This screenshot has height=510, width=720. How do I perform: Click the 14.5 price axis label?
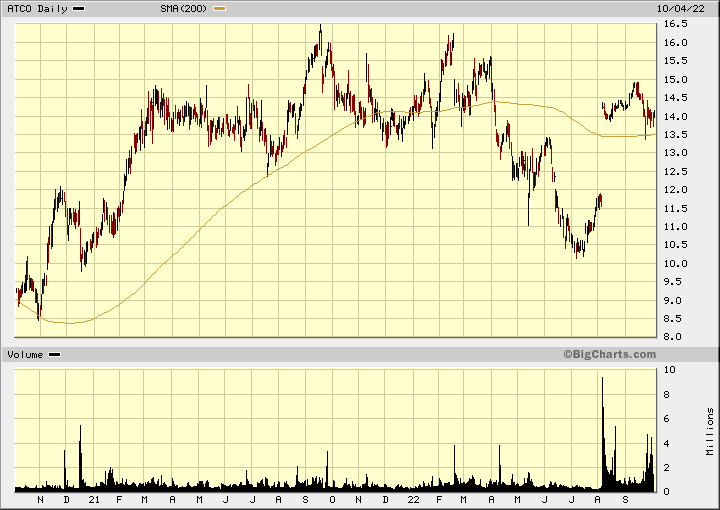click(x=676, y=98)
